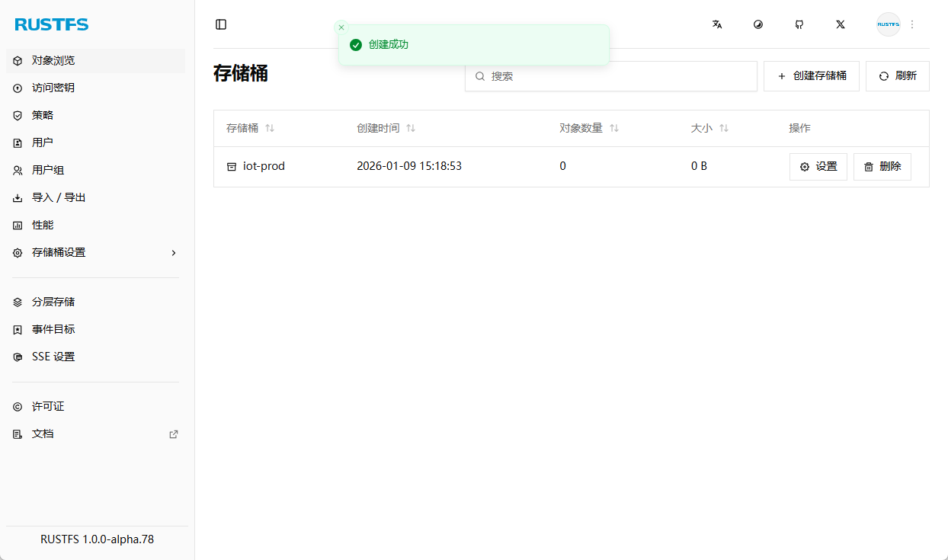Open the 性能 page
Image resolution: width=948 pixels, height=560 pixels.
click(95, 226)
